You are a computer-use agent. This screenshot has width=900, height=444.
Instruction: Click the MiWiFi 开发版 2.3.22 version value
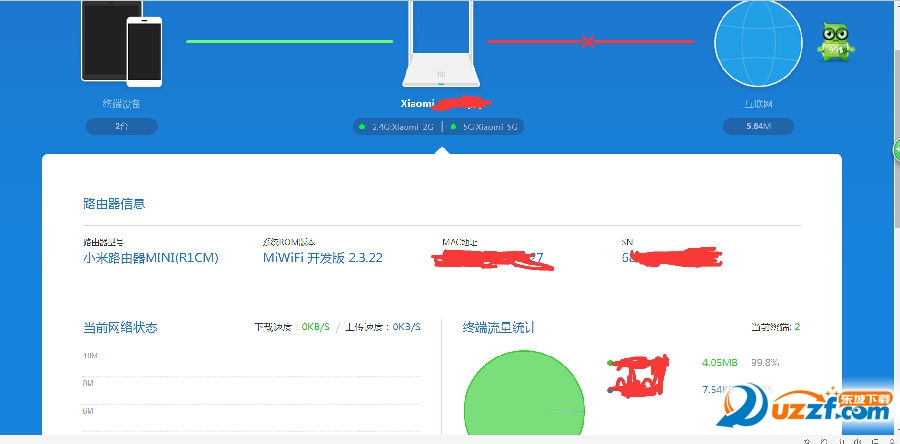click(323, 258)
